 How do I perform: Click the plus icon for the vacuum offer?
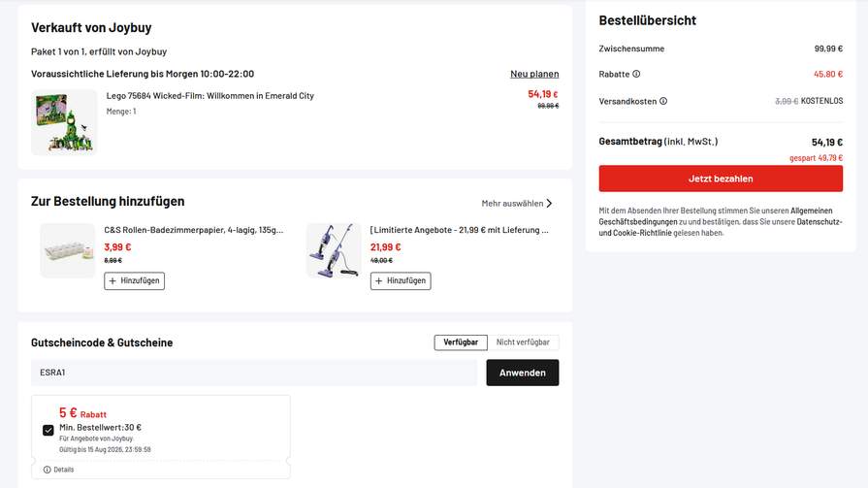click(x=379, y=280)
